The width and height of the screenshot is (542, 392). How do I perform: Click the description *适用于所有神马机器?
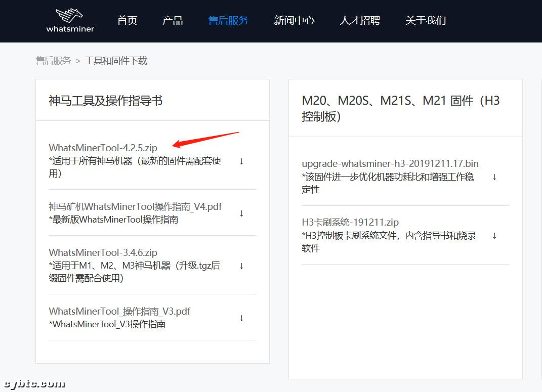tap(135, 167)
